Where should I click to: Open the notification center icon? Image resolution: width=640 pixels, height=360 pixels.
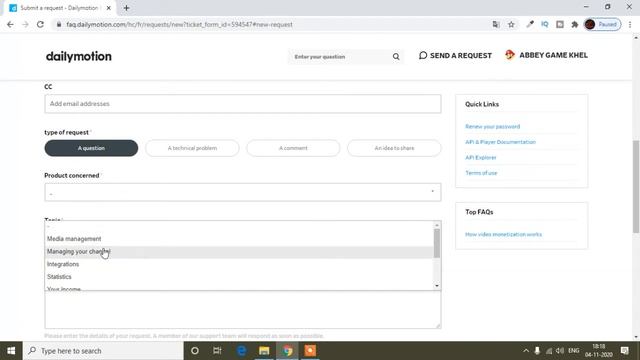click(624, 351)
